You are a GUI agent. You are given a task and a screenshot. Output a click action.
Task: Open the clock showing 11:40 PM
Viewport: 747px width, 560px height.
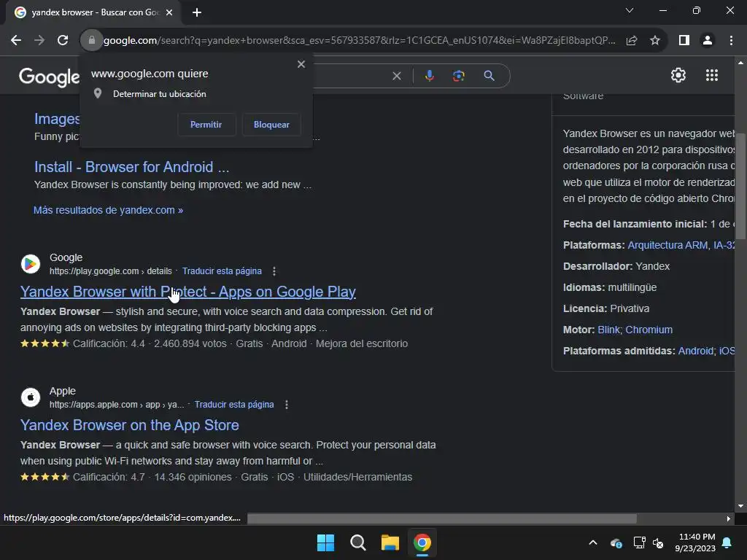[695, 542]
